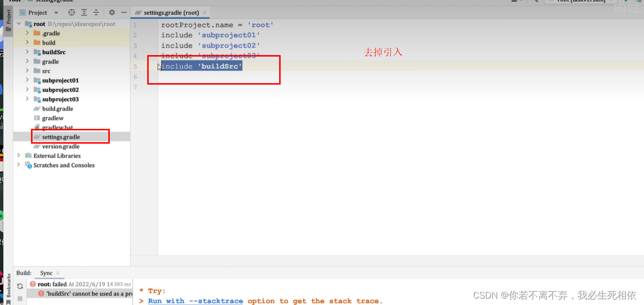Open the Project tool window side tab
The width and height of the screenshot is (644, 305).
pos(8,21)
